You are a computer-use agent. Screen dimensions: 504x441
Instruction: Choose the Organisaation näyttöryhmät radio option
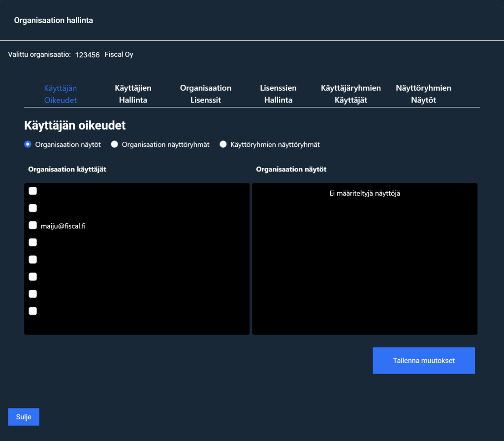[x=115, y=144]
